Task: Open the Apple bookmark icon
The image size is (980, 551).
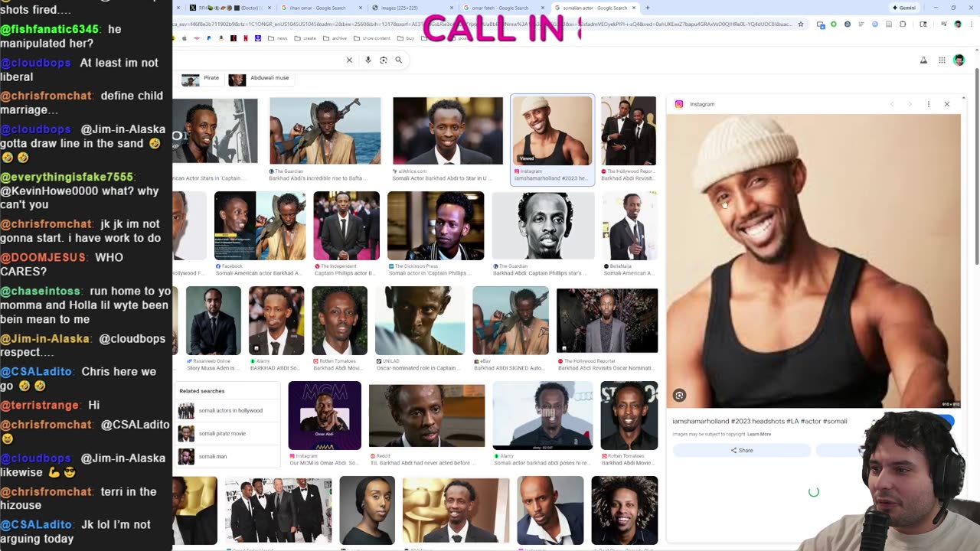Action: [x=185, y=38]
